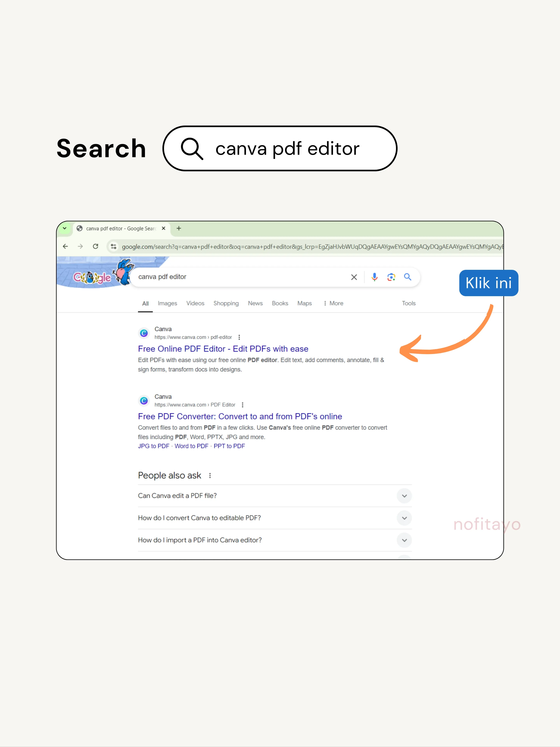Expand 'Can Canva edit a PDF file?'
The height and width of the screenshot is (747, 560).
(x=404, y=496)
